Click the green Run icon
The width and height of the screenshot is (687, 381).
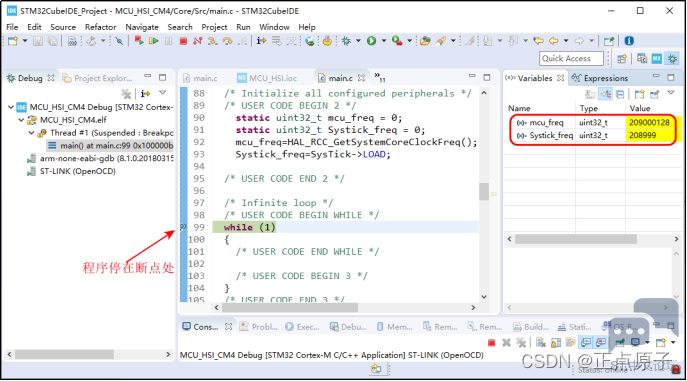[x=372, y=41]
